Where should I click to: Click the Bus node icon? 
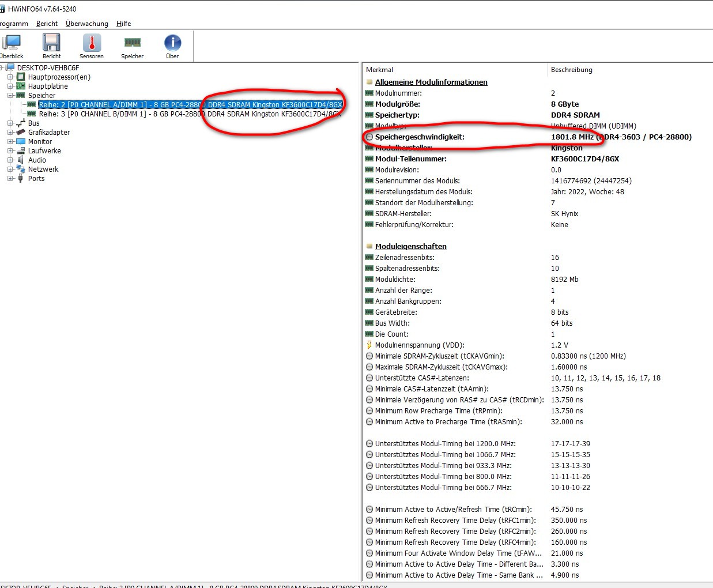pos(21,123)
